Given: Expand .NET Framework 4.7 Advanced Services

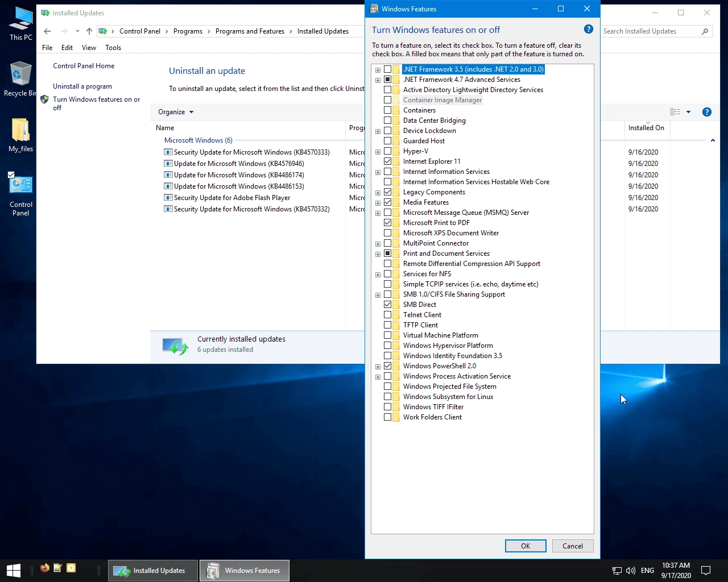Looking at the screenshot, I should click(x=378, y=80).
